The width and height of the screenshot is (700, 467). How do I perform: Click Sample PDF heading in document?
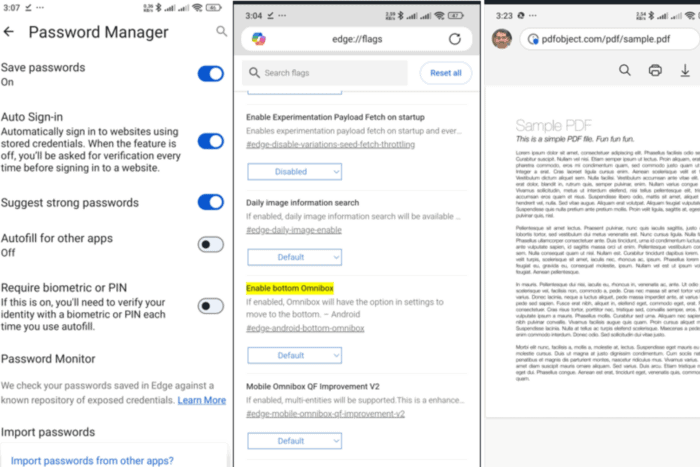coord(554,125)
